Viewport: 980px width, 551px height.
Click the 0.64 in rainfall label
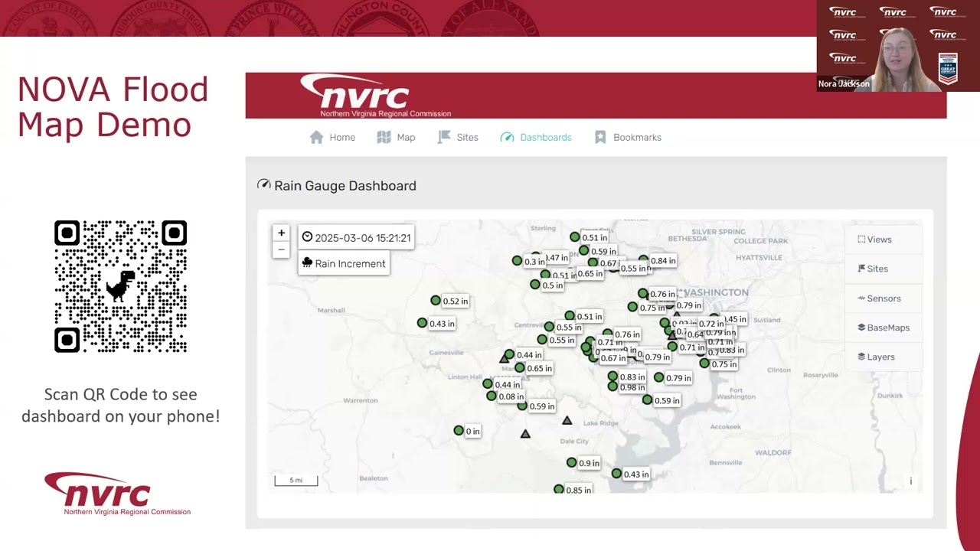(x=695, y=334)
